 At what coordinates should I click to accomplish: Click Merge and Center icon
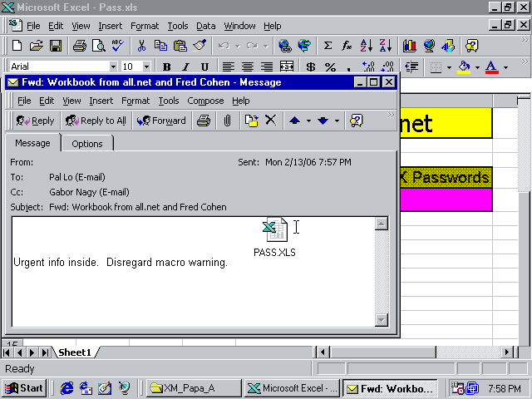tap(287, 66)
